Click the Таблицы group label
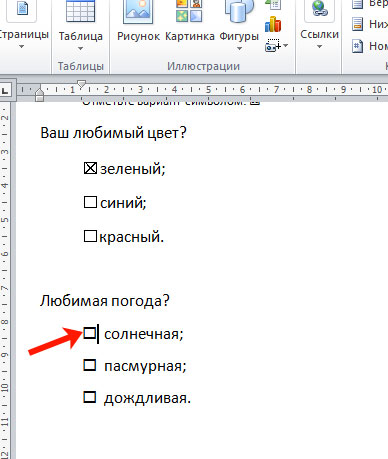 point(81,66)
